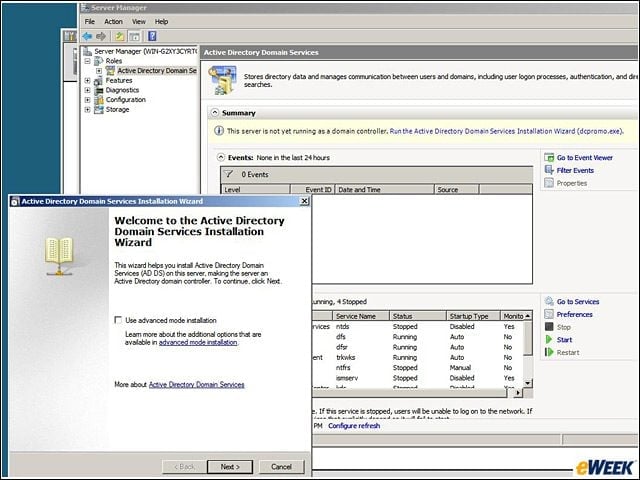Sort services by Startup Type column header
Viewport: 640px width, 480px height.
473,316
